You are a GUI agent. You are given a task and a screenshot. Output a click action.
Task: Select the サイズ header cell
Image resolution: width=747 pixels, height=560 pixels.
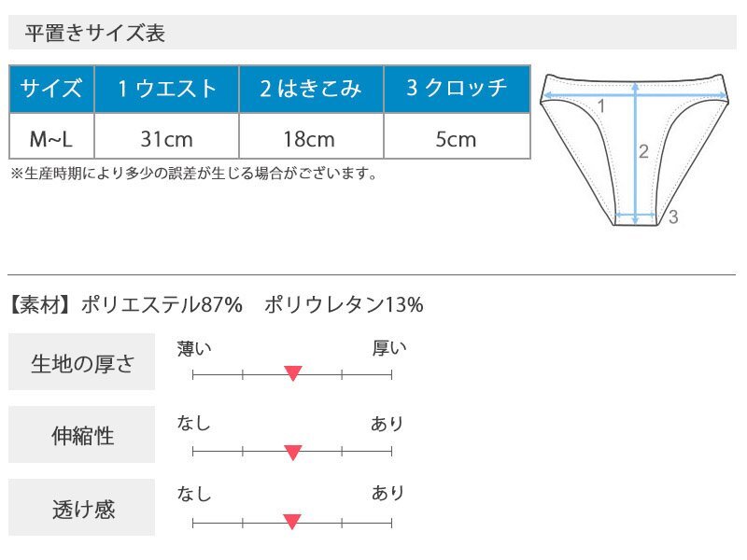click(51, 90)
